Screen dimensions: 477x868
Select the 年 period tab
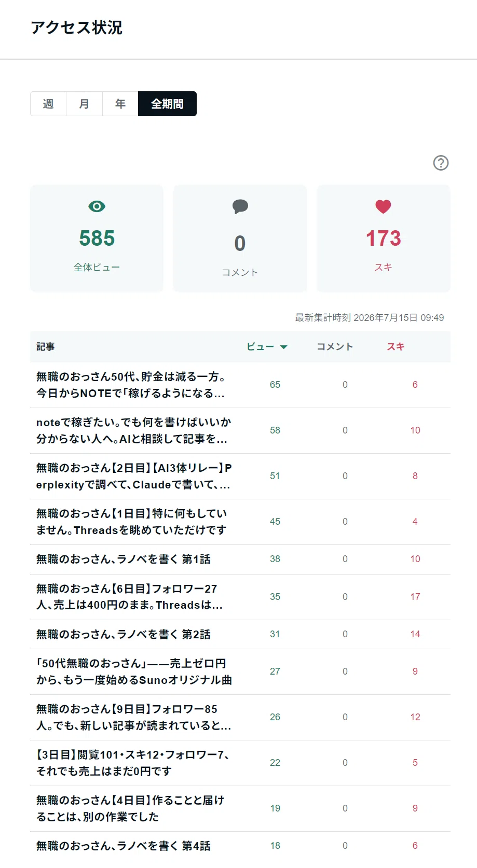(120, 104)
